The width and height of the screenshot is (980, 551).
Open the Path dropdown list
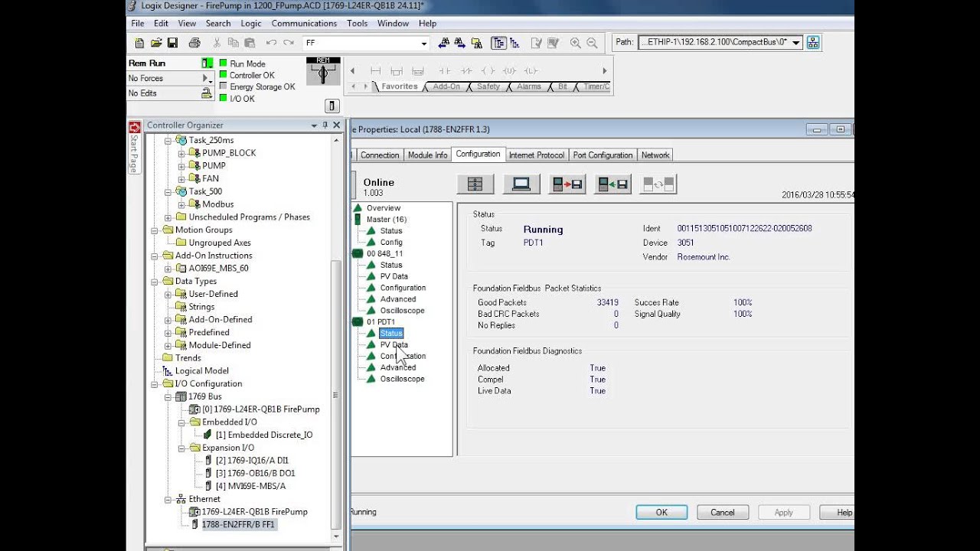(x=796, y=43)
